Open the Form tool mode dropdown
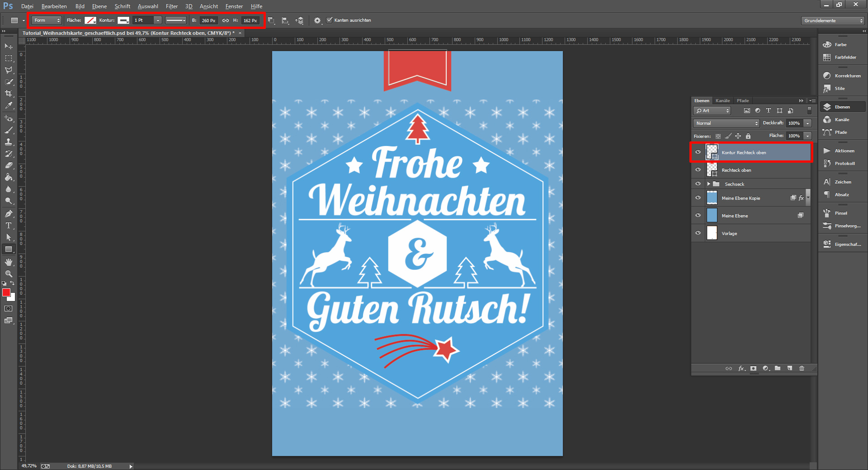The height and width of the screenshot is (470, 868). click(47, 20)
